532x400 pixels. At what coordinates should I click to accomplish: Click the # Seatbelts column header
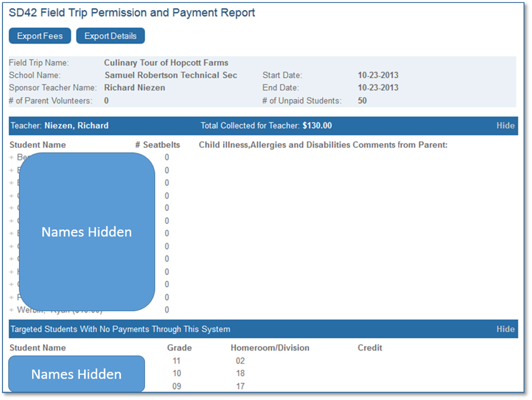(x=158, y=145)
